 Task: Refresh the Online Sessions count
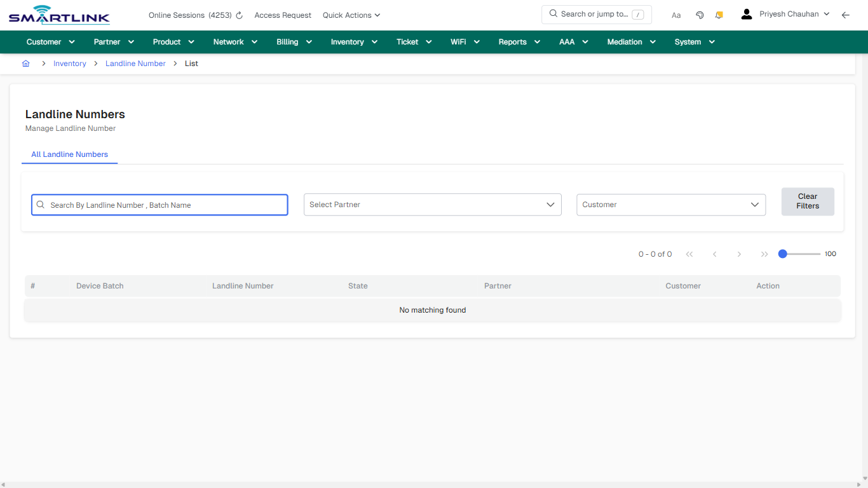click(x=239, y=15)
